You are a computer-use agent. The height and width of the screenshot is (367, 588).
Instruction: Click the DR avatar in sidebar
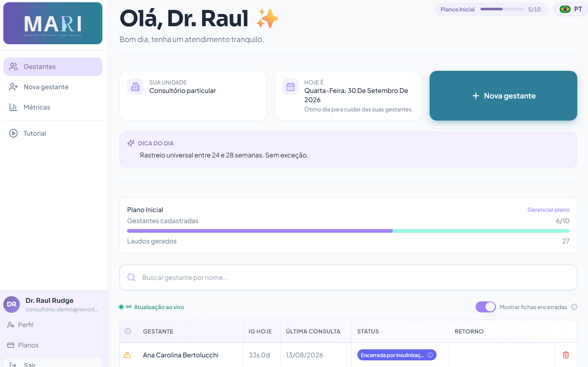pos(11,304)
